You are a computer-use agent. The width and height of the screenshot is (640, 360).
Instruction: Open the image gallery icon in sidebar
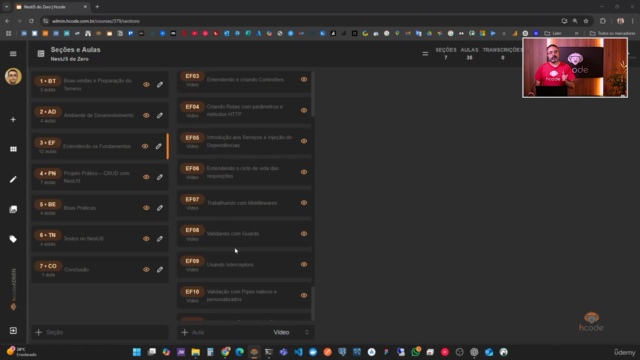pyautogui.click(x=13, y=209)
